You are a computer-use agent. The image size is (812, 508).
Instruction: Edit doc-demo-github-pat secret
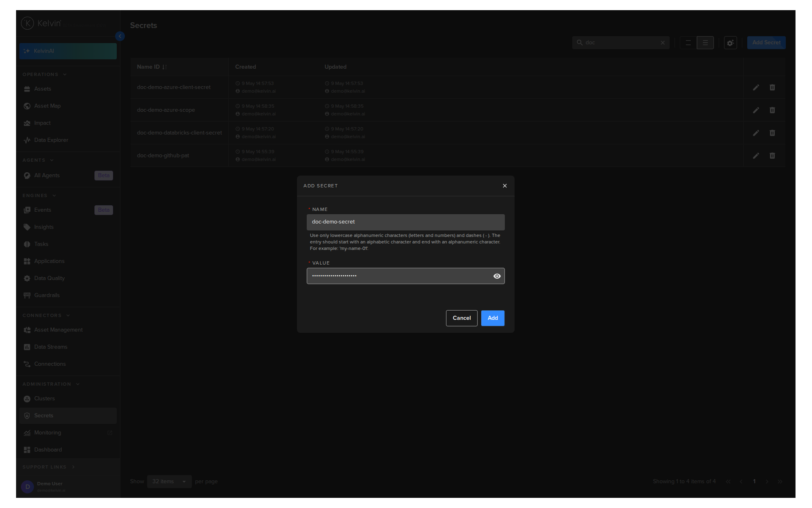point(756,156)
